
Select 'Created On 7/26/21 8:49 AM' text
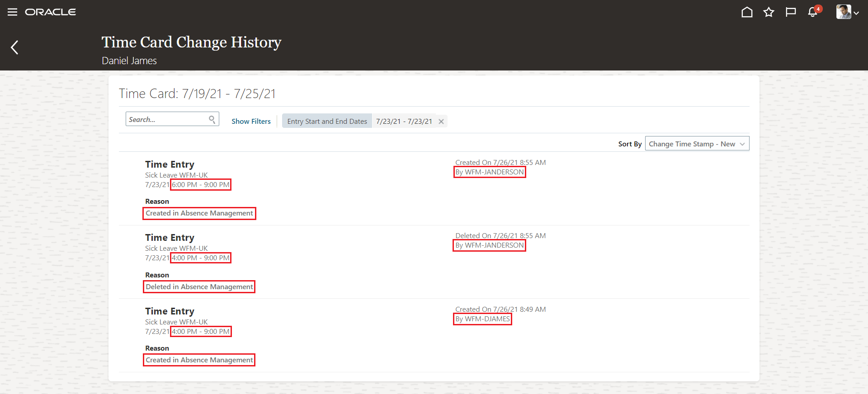point(500,309)
